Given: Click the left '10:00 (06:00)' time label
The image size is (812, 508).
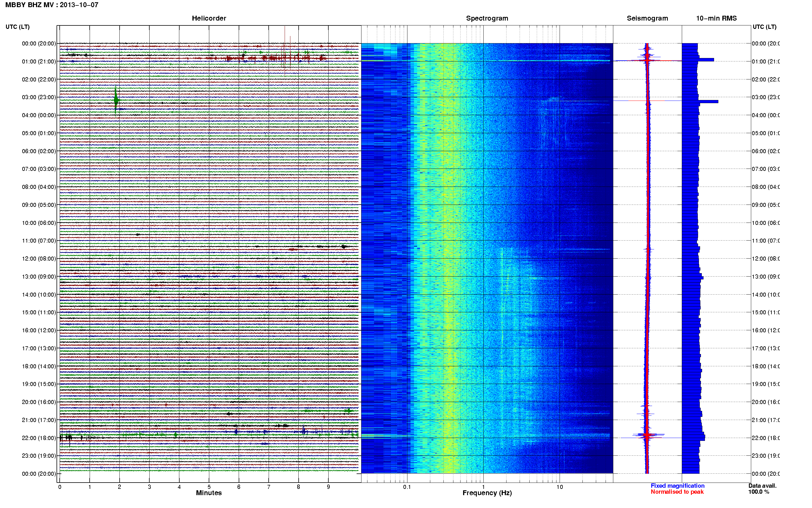Looking at the screenshot, I should tap(39, 223).
